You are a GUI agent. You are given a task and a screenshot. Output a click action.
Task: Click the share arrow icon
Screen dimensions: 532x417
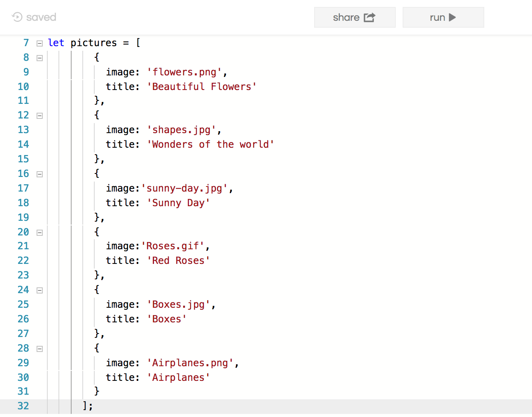370,17
